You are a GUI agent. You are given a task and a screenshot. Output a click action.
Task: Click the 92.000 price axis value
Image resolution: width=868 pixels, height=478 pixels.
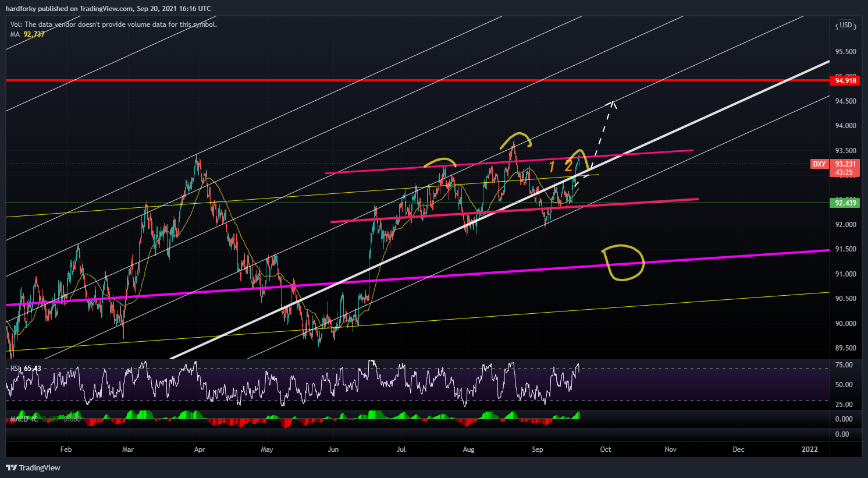pos(845,225)
